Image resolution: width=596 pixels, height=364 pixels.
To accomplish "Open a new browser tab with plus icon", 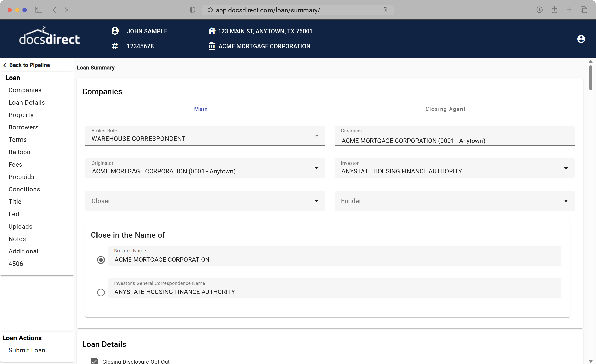I will click(x=569, y=10).
